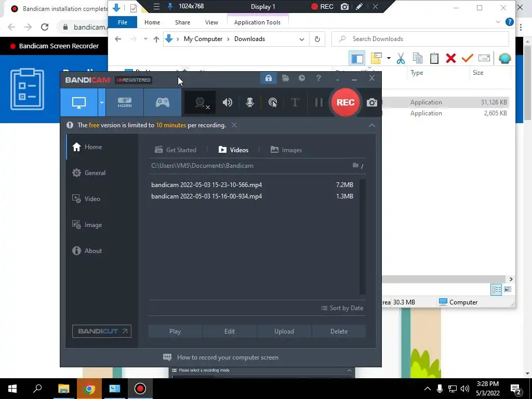Refresh the Downloads folder
Viewport: 532px width, 399px height.
point(317,39)
